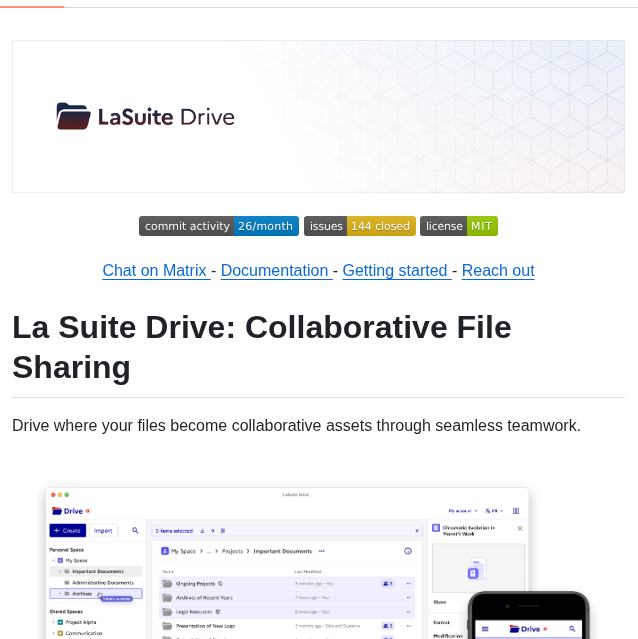Image resolution: width=638 pixels, height=639 pixels.
Task: Click the 'La Suite Drive: Collaborative File Sharing' heading
Action: pyautogui.click(x=262, y=347)
